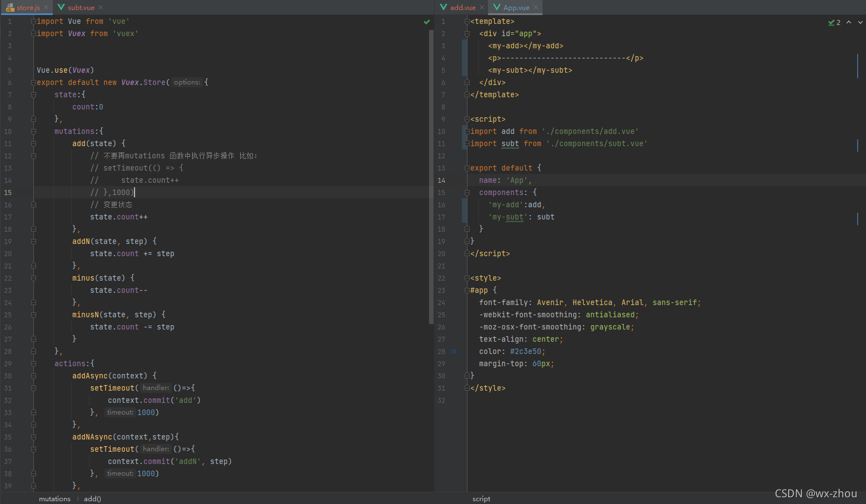Close the store.js tab
The width and height of the screenshot is (866, 504).
click(46, 7)
